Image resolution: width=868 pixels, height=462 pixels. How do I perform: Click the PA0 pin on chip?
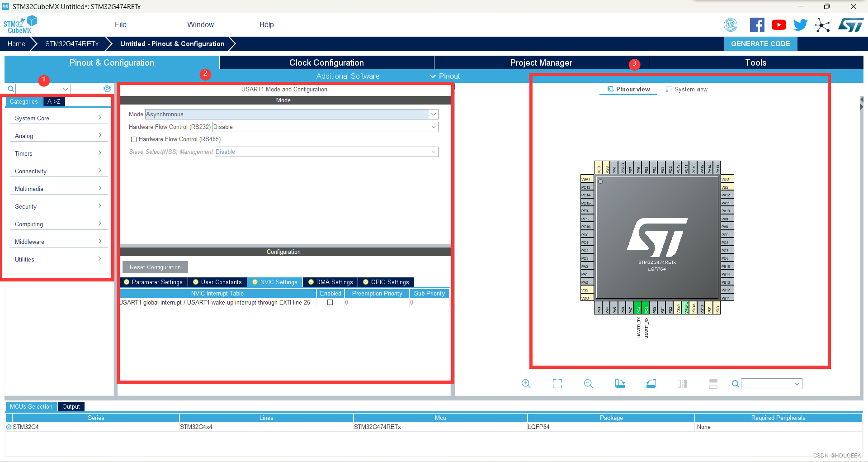pos(587,266)
